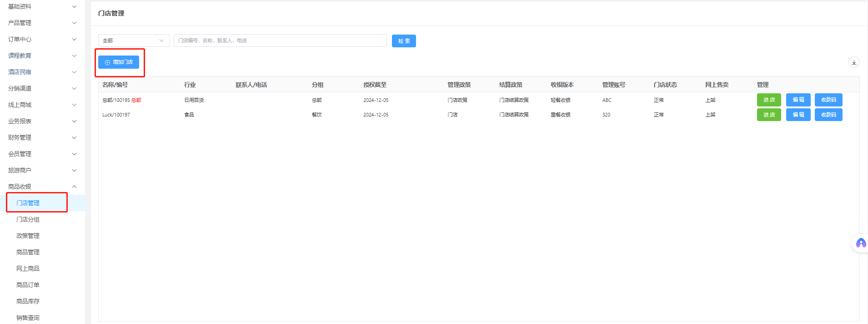
Task: Select 门店分组 in the sidebar
Action: [x=28, y=219]
